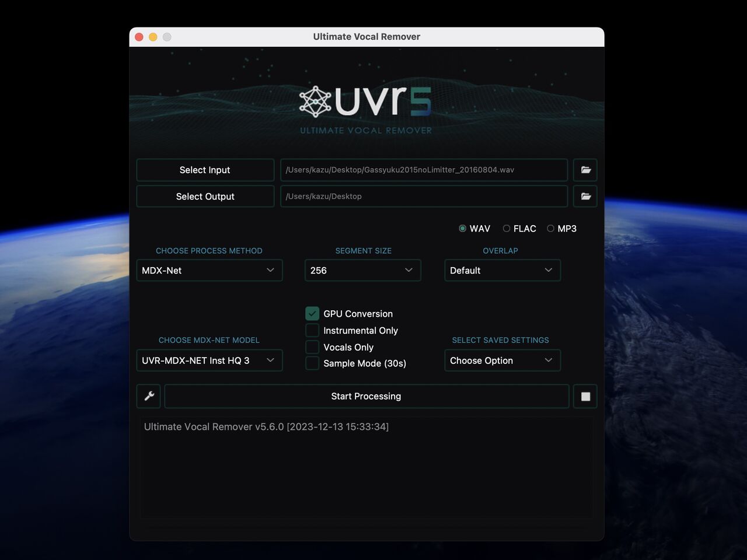Click the console log output area

(366, 467)
